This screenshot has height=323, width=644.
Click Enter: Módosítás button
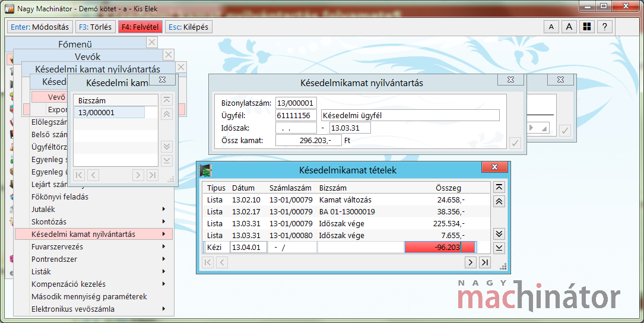coord(40,27)
